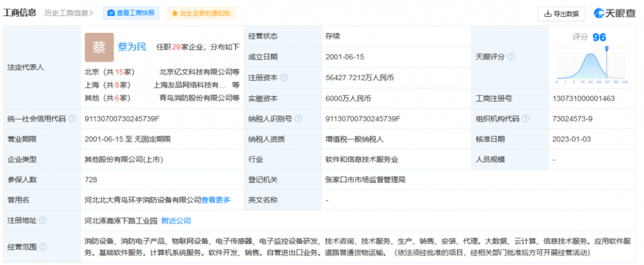
Task: Click 其他（共6家） count text
Action: tap(107, 98)
